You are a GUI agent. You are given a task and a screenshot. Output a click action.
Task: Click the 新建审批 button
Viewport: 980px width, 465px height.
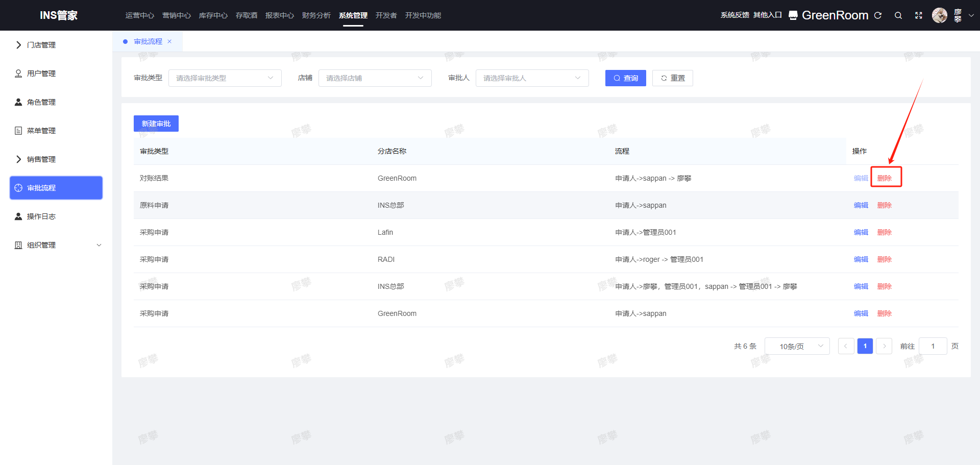[156, 124]
